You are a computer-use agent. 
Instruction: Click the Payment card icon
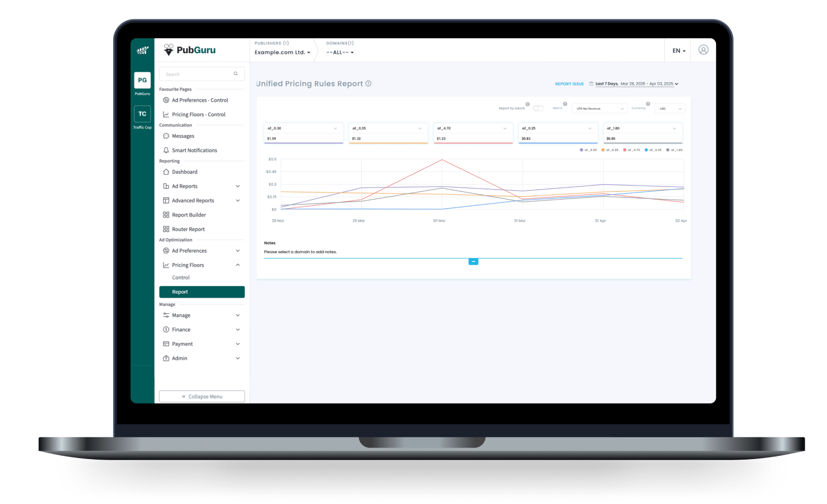pos(166,344)
